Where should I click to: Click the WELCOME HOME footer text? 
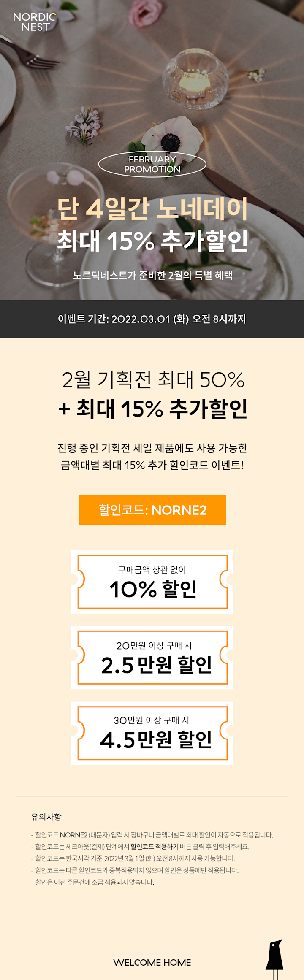coord(152,962)
